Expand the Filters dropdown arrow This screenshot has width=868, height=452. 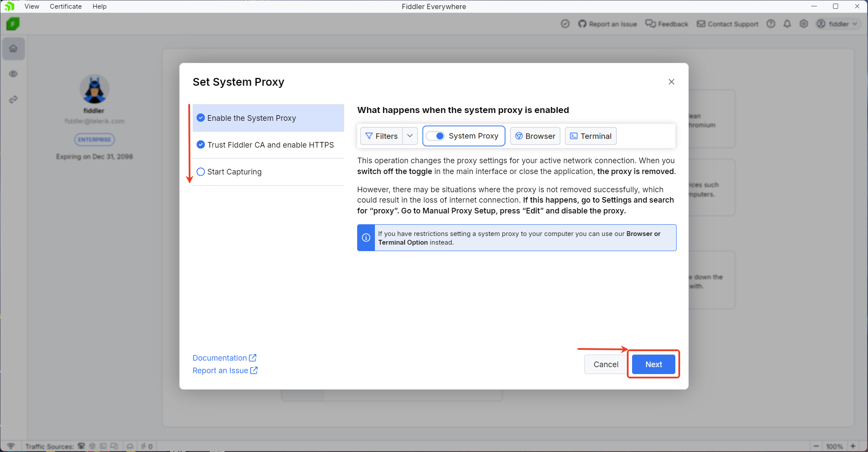[410, 136]
